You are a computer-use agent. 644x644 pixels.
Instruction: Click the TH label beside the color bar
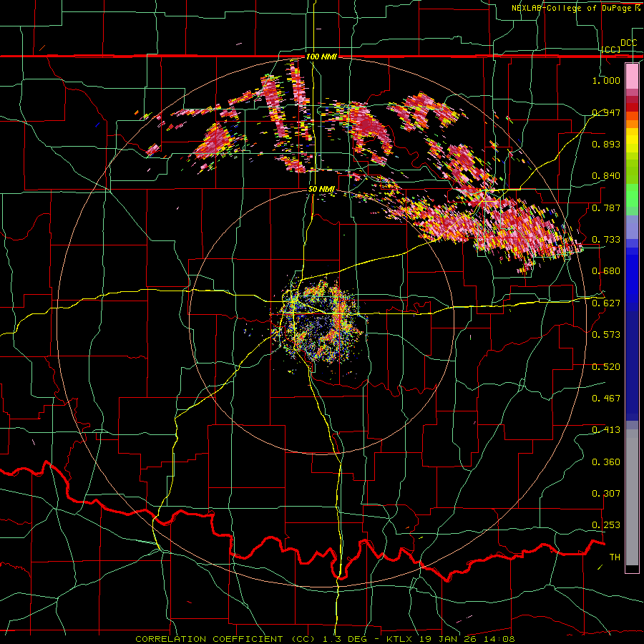(615, 557)
